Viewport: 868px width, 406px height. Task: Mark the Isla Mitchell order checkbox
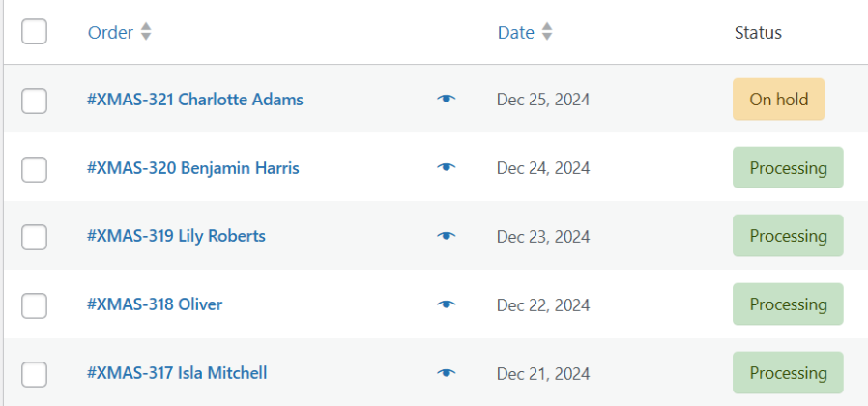[x=34, y=374]
